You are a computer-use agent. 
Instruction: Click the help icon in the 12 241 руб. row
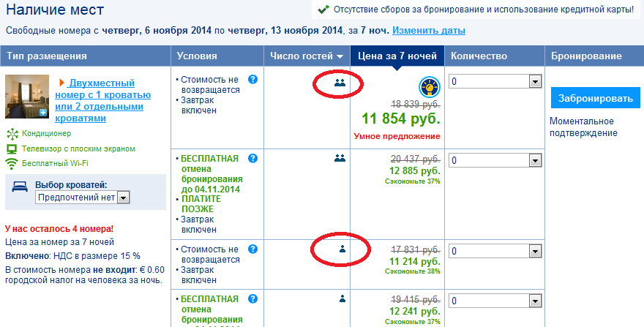(253, 298)
